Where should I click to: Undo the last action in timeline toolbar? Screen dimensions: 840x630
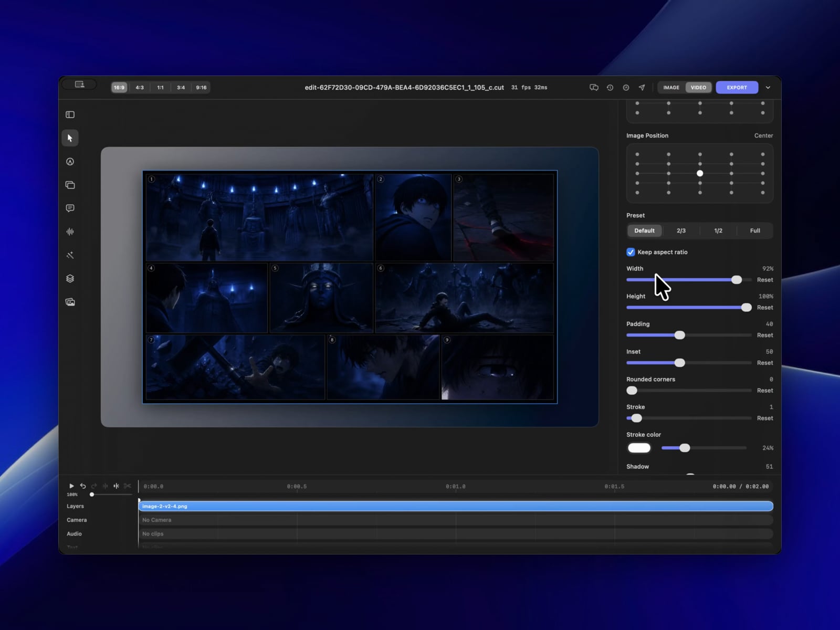[83, 486]
